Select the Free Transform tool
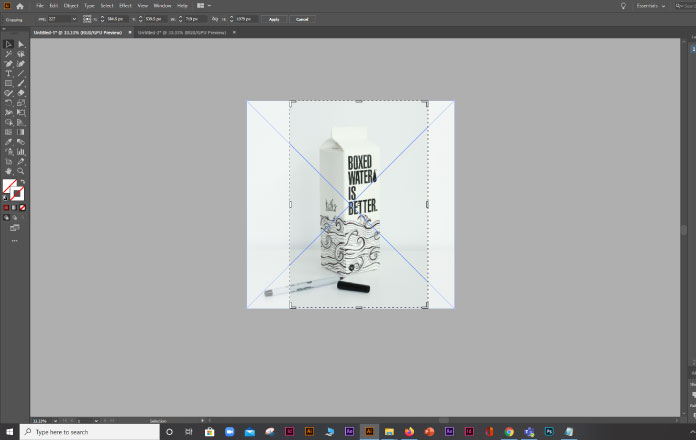 [21, 112]
